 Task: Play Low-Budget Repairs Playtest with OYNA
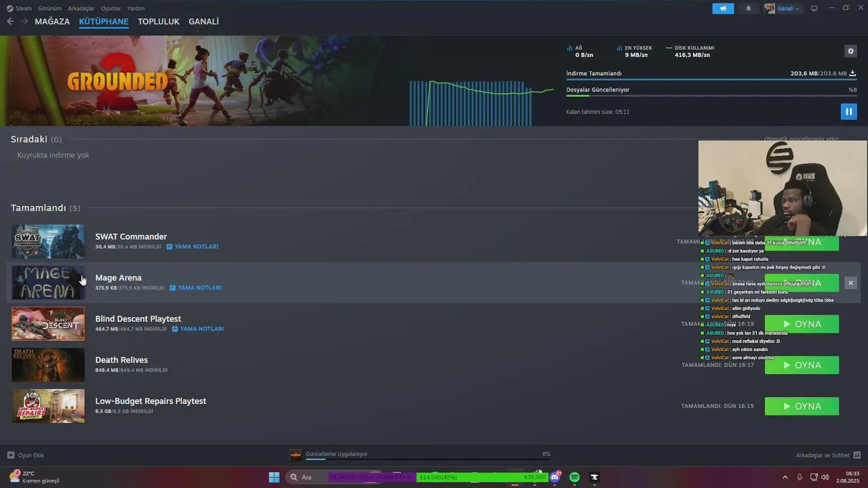pos(802,406)
